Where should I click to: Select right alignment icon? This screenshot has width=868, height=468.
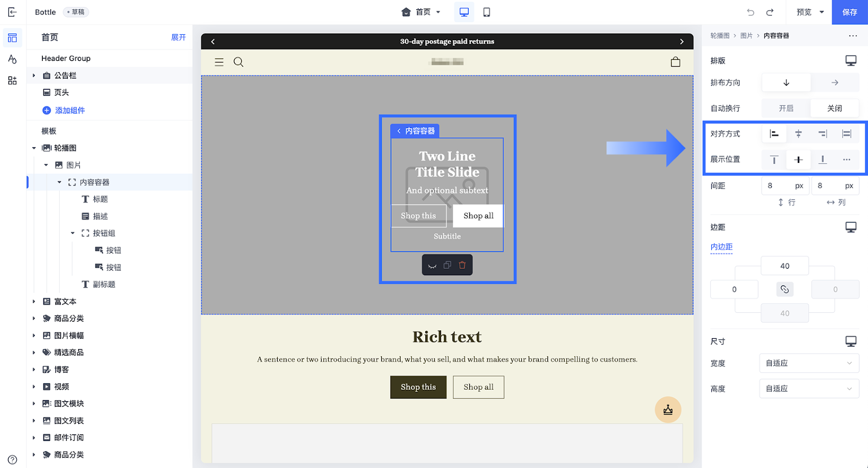point(823,134)
